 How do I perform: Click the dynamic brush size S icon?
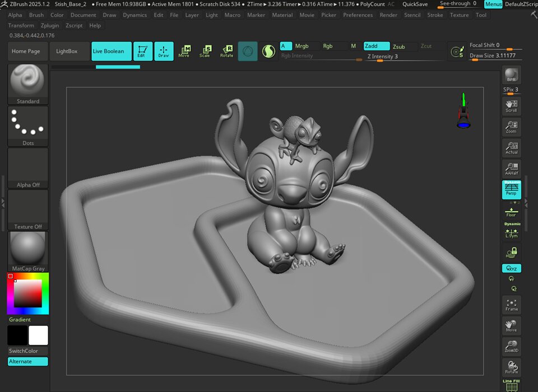pyautogui.click(x=457, y=52)
